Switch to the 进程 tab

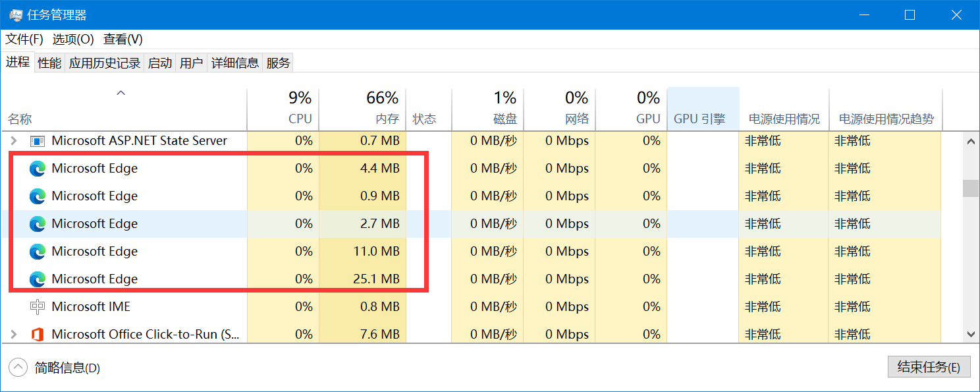tap(18, 62)
